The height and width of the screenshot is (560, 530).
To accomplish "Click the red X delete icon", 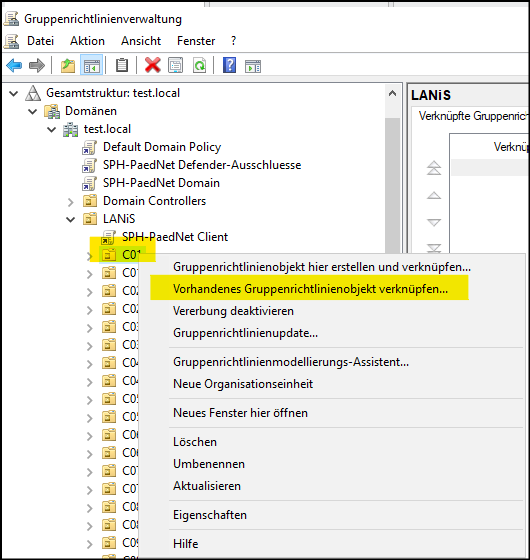I will [152, 65].
